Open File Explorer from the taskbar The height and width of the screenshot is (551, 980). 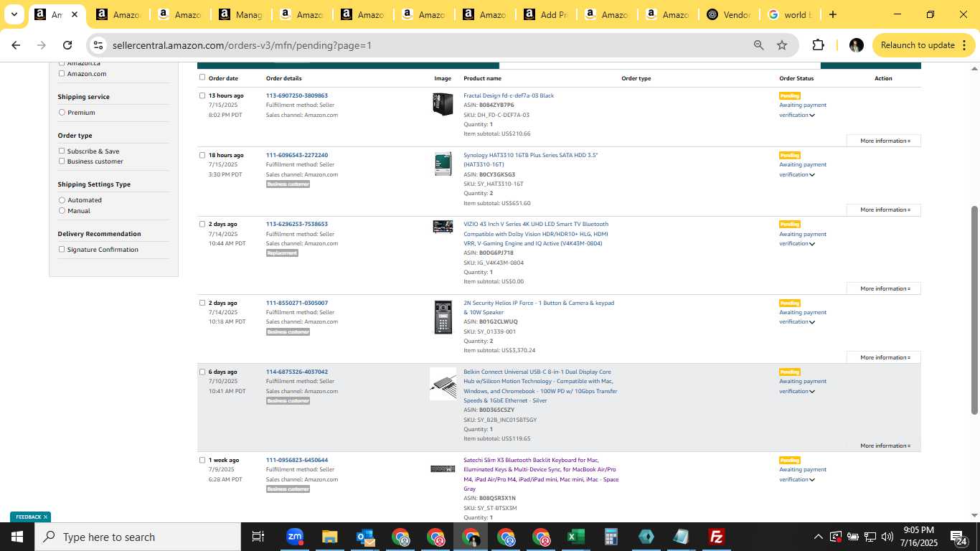coord(329,537)
